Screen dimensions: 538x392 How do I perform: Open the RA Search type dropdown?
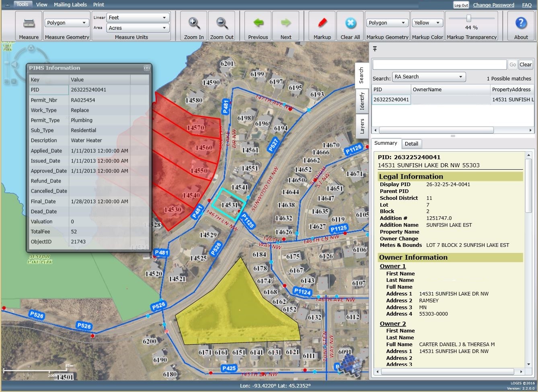(429, 76)
